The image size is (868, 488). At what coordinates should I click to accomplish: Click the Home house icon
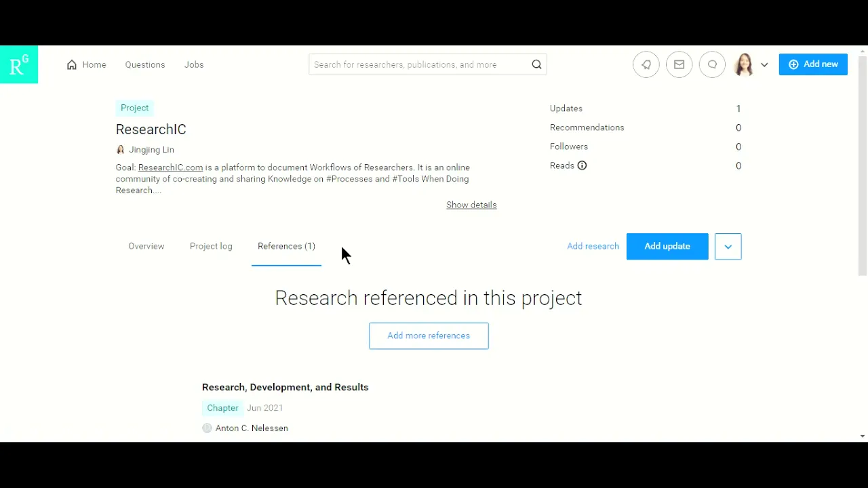coord(72,65)
